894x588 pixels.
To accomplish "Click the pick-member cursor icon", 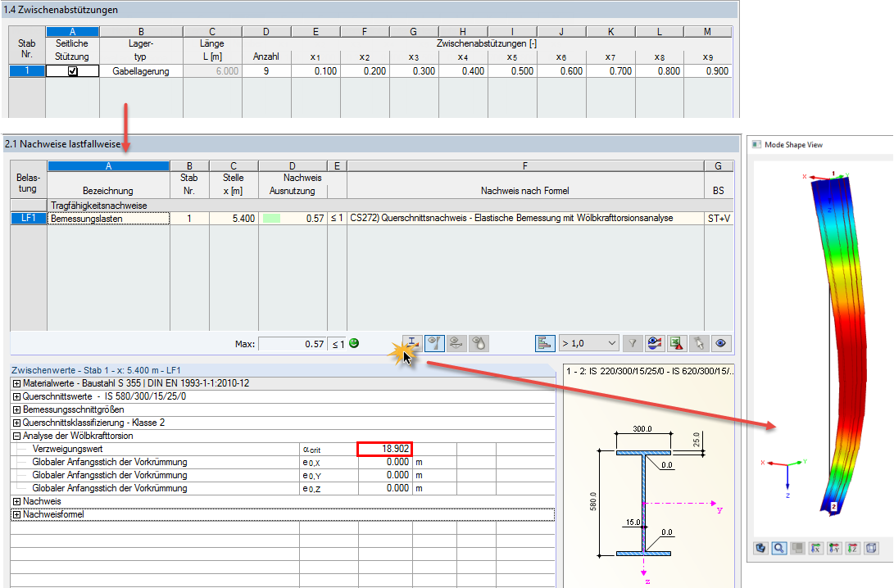I will [x=699, y=344].
